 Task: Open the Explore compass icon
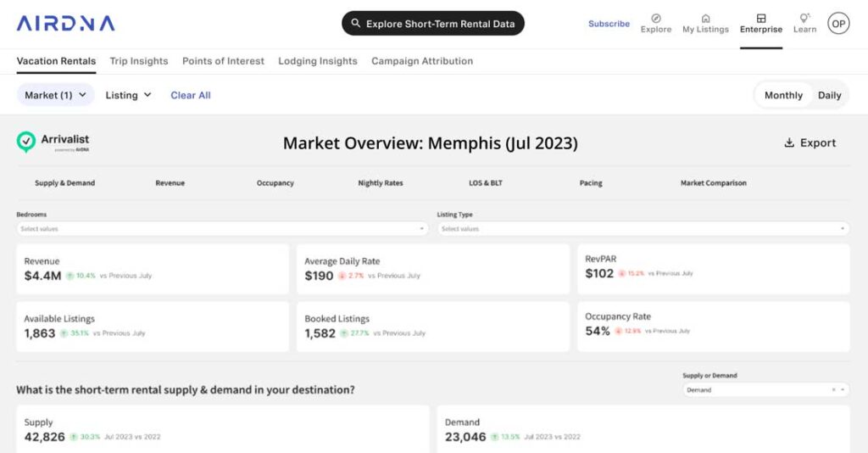click(656, 19)
